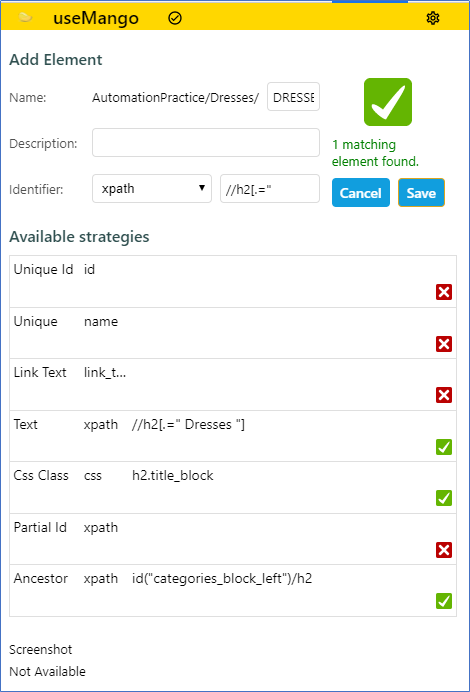Click green check of Ancestor xpath strategy
The image size is (470, 692).
click(x=444, y=601)
